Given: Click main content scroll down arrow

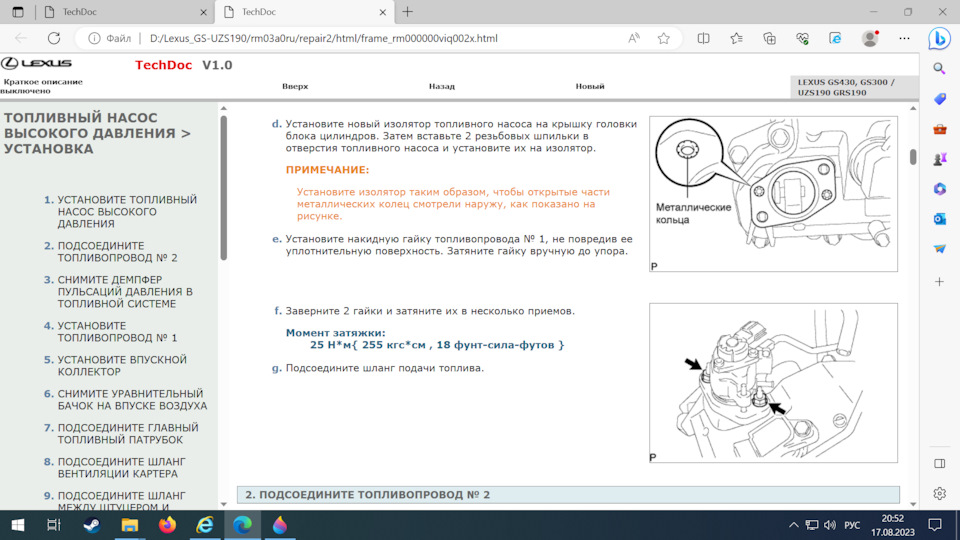Looking at the screenshot, I should 913,504.
